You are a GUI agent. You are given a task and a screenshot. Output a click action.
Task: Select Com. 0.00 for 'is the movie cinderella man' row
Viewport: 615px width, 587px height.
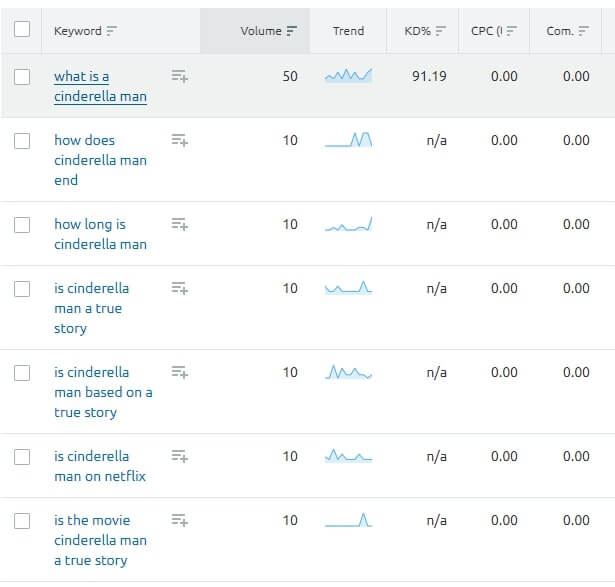576,520
